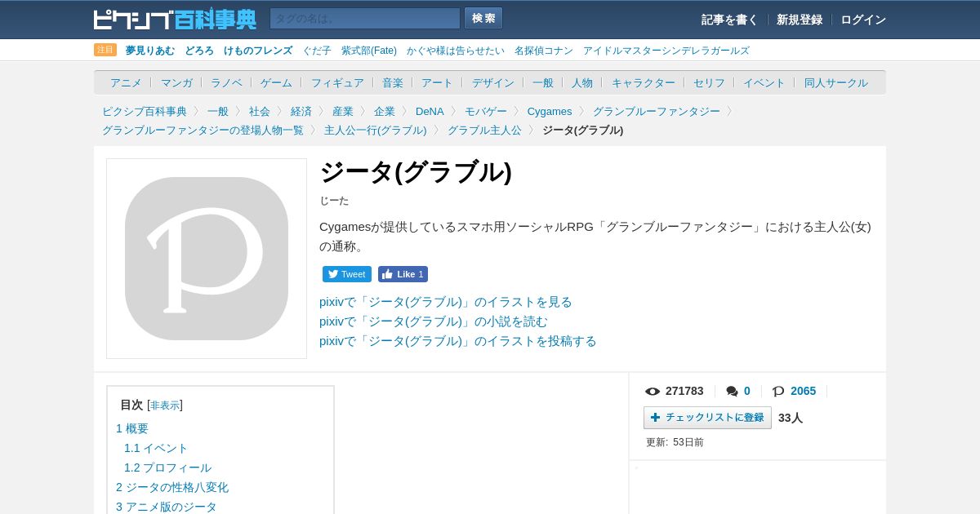Open the DeNA breadcrumb link
Viewport: 980px width, 514px height.
(x=430, y=111)
